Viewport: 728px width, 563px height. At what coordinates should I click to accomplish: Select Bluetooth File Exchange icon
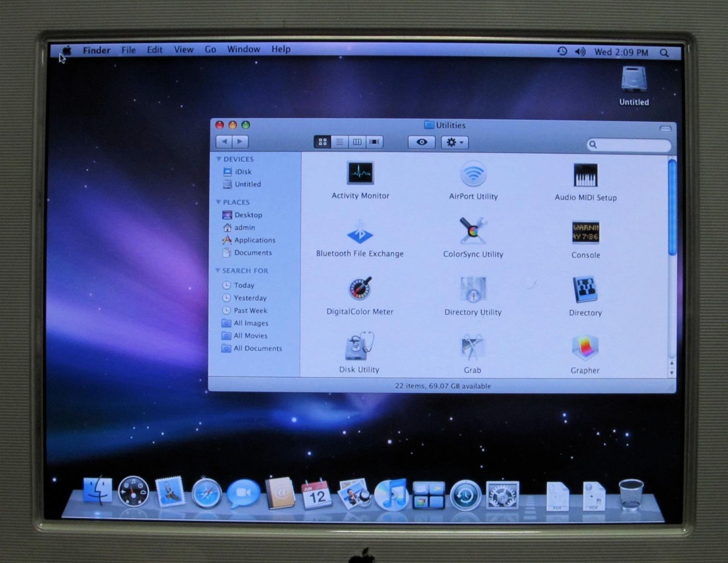point(360,232)
